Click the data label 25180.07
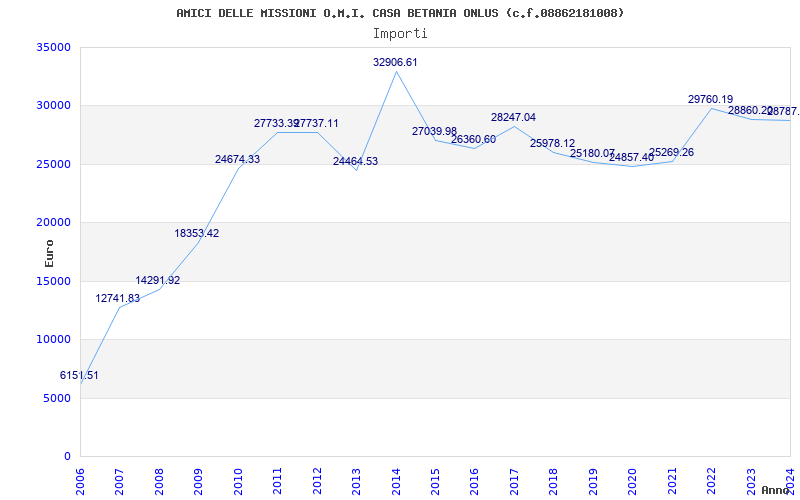 (x=592, y=153)
